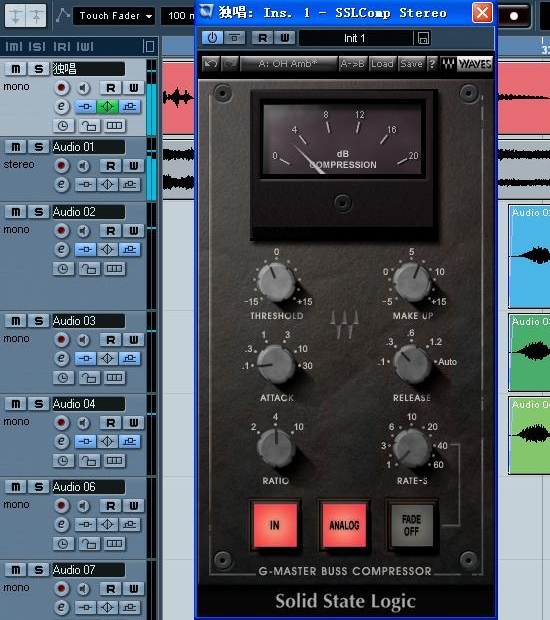Open channel edit 'e' for 独唱 track
Viewport: 550px width, 620px height.
(x=61, y=106)
